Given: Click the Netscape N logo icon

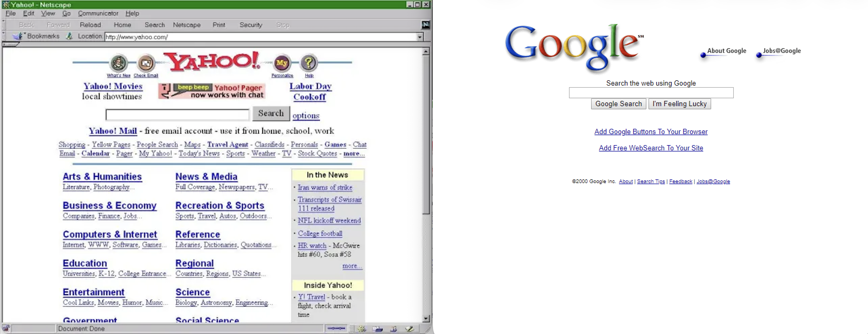Looking at the screenshot, I should point(425,24).
